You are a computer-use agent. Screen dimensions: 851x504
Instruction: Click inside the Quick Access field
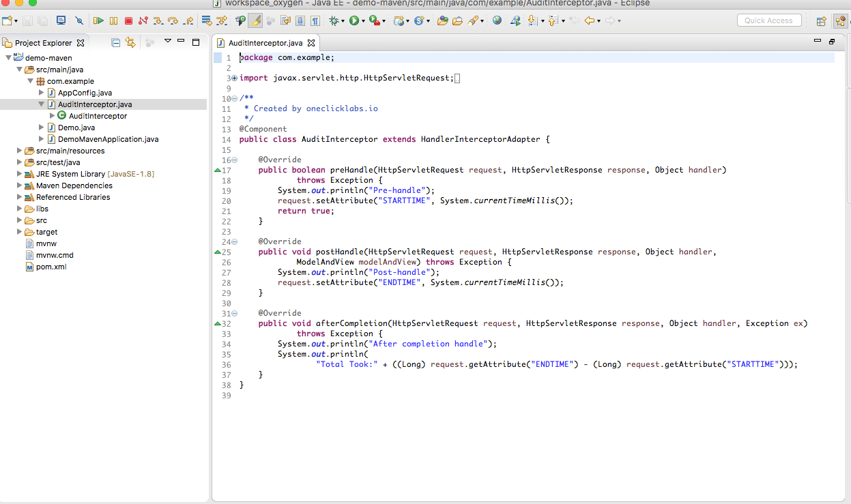(768, 20)
